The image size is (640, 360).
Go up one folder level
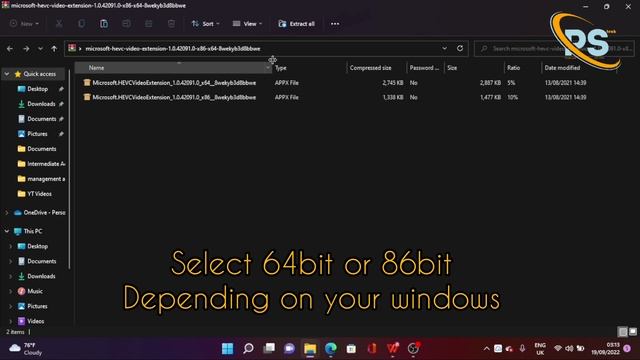click(54, 49)
